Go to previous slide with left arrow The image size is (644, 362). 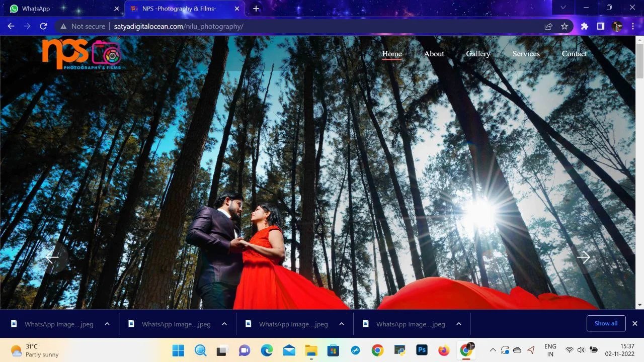[52, 258]
